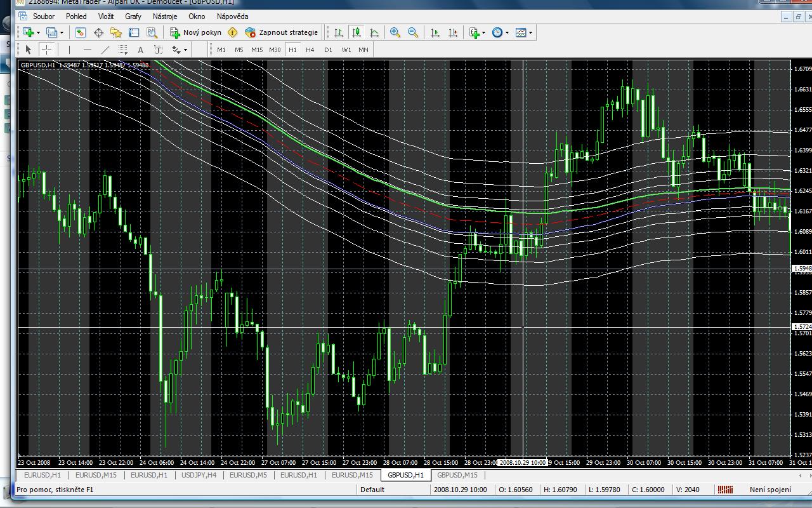Open the periodicity clock dropdown

[x=507, y=32]
